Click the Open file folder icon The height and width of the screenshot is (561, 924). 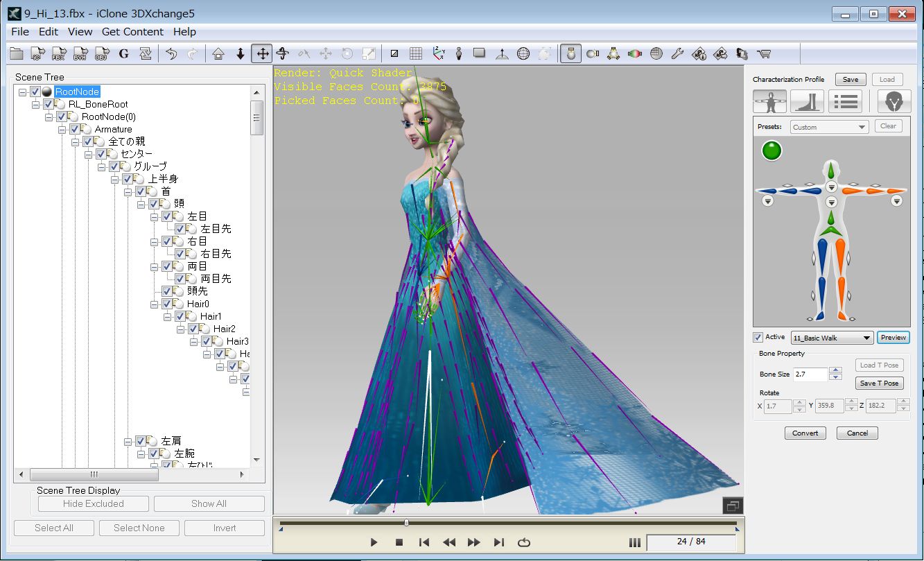click(x=17, y=53)
